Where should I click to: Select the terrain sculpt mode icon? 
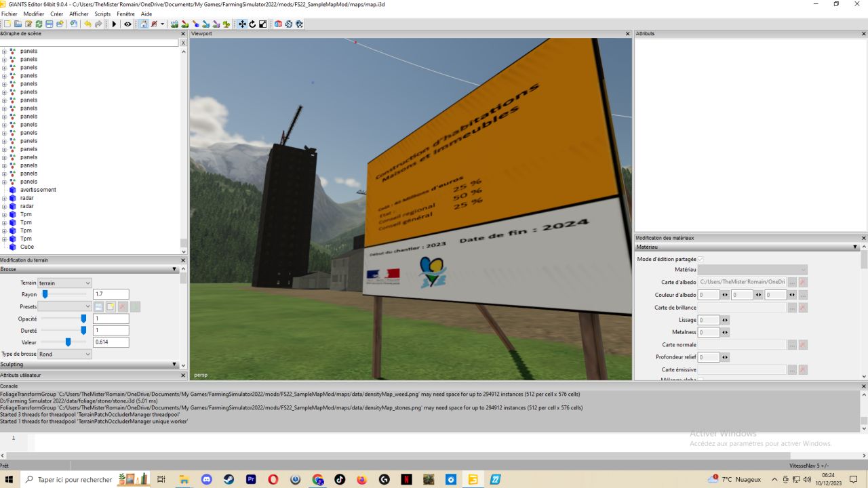point(174,24)
